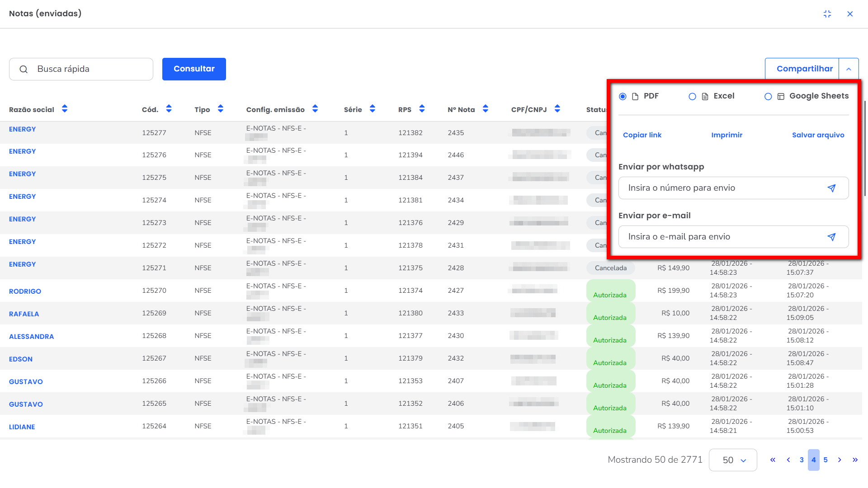Collapse the Compartilhar dropdown chevron

click(849, 69)
